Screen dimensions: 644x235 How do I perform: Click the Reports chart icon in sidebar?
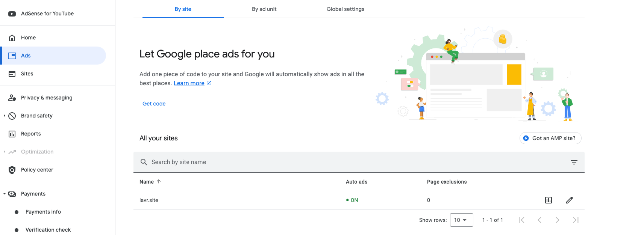(x=12, y=134)
